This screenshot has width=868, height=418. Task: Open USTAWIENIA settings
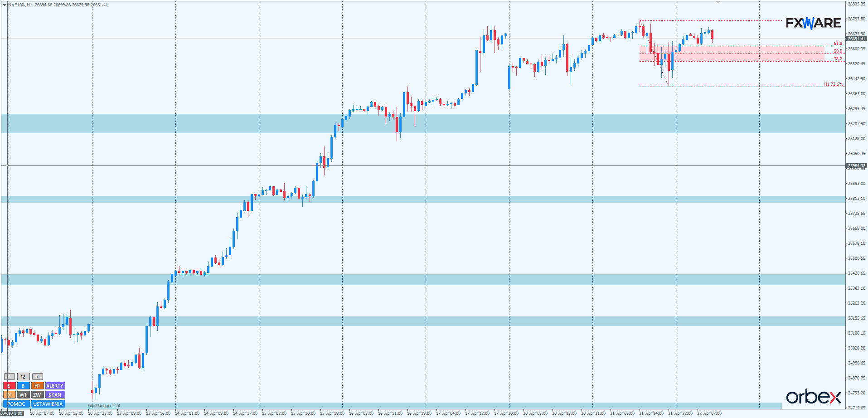(48, 404)
